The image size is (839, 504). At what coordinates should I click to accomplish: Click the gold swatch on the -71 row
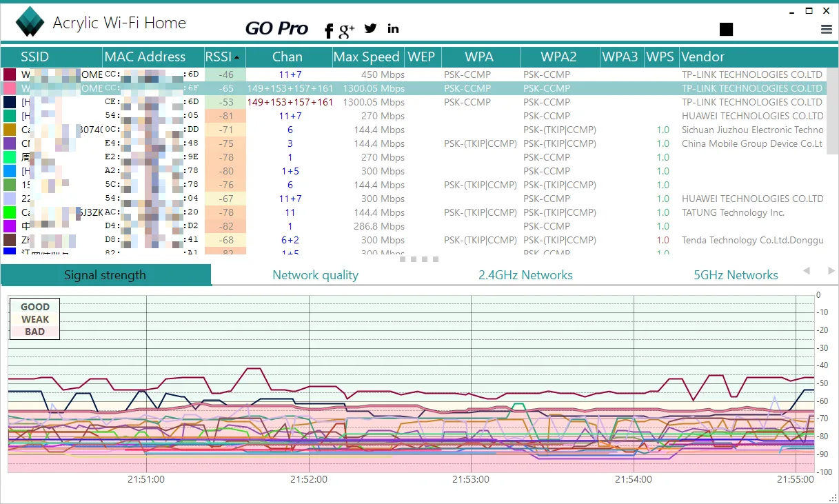click(x=9, y=130)
